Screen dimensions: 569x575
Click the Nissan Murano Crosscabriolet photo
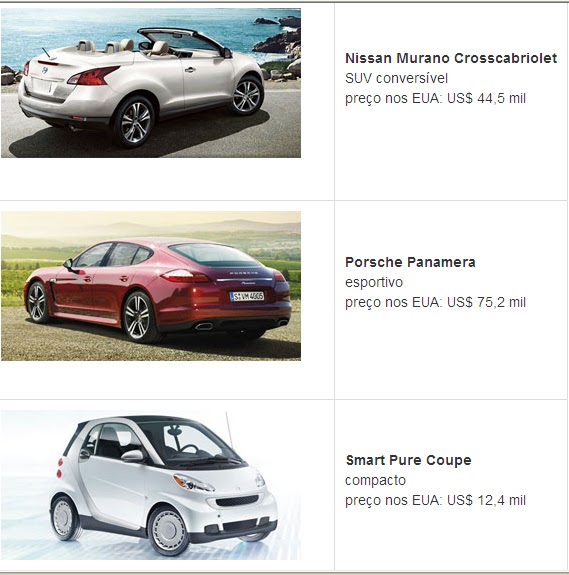[x=151, y=83]
